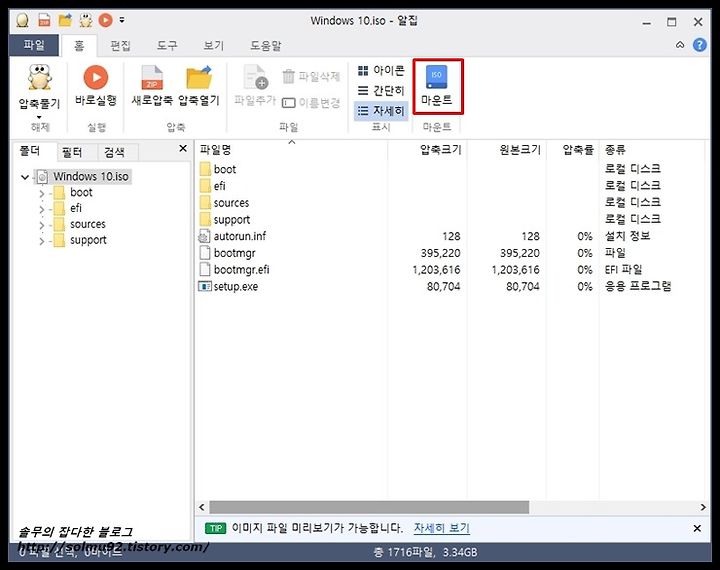Open the 자세히 보기 tip link
Screen dimensions: 720x570
click(441, 528)
